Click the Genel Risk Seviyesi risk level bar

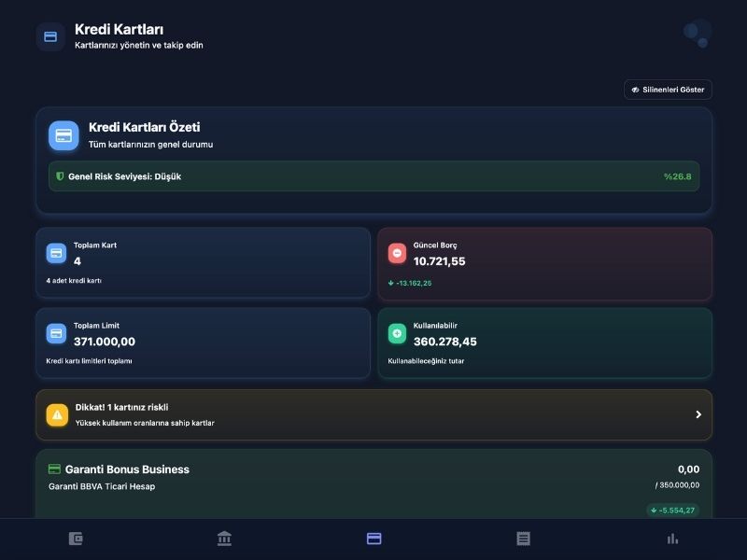point(373,176)
